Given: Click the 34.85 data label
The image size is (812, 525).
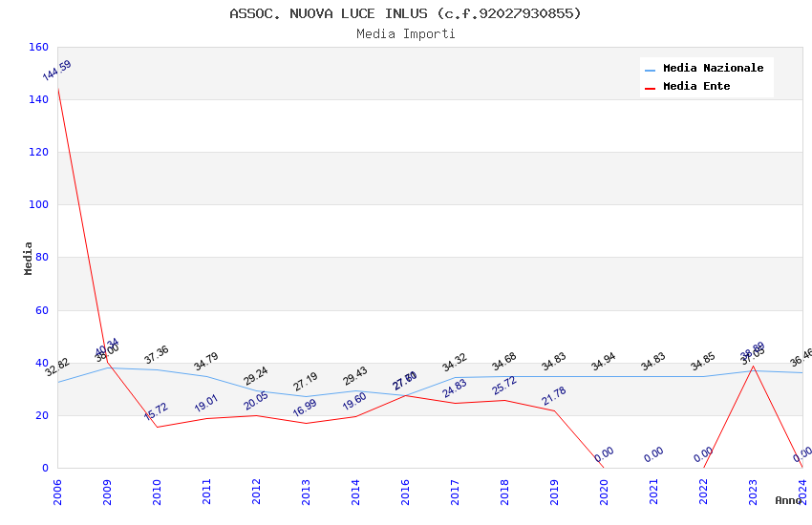Looking at the screenshot, I should coord(703,361).
